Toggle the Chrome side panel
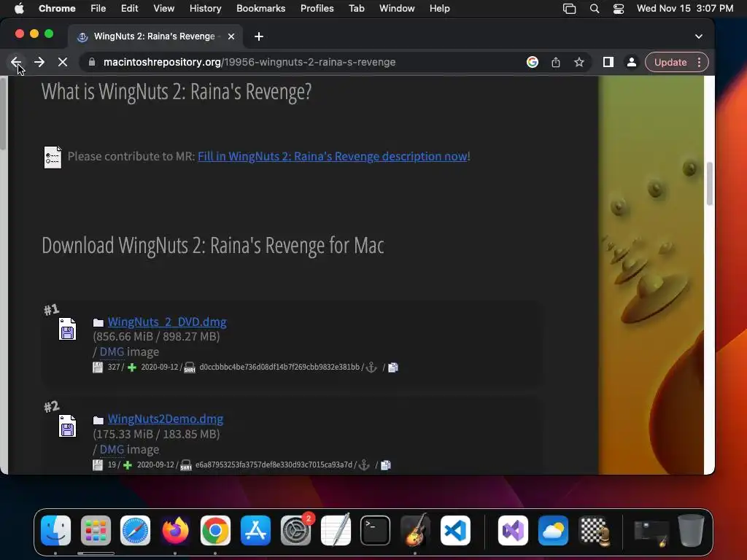The height and width of the screenshot is (560, 747). (608, 62)
